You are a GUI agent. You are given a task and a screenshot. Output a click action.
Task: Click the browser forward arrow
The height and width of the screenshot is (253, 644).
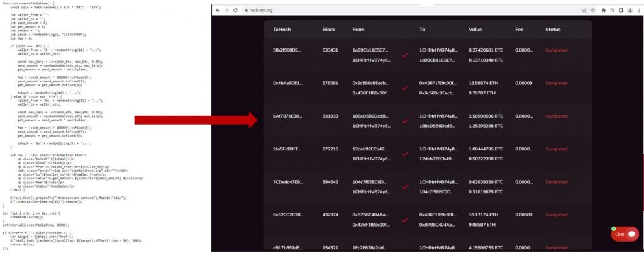(x=226, y=10)
